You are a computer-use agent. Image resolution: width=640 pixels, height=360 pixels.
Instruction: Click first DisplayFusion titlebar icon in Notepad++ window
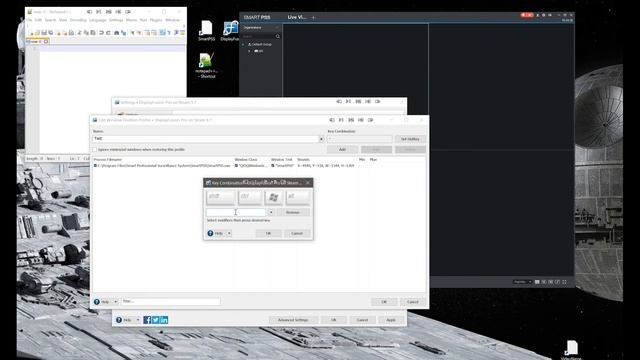(x=89, y=12)
